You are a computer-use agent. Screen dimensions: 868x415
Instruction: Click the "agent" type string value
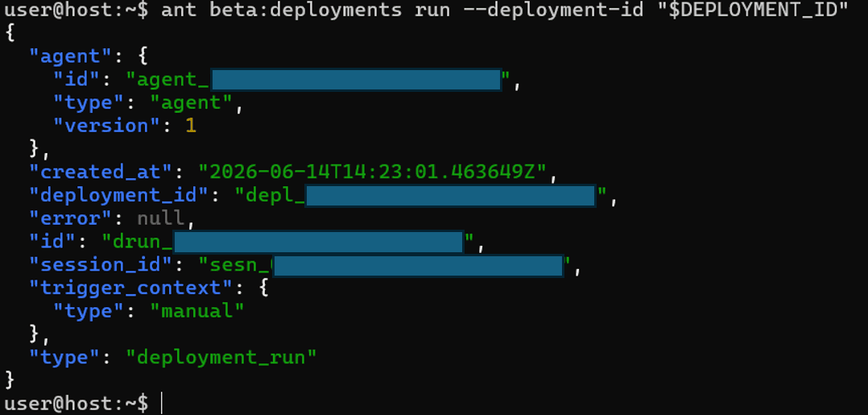(x=191, y=103)
